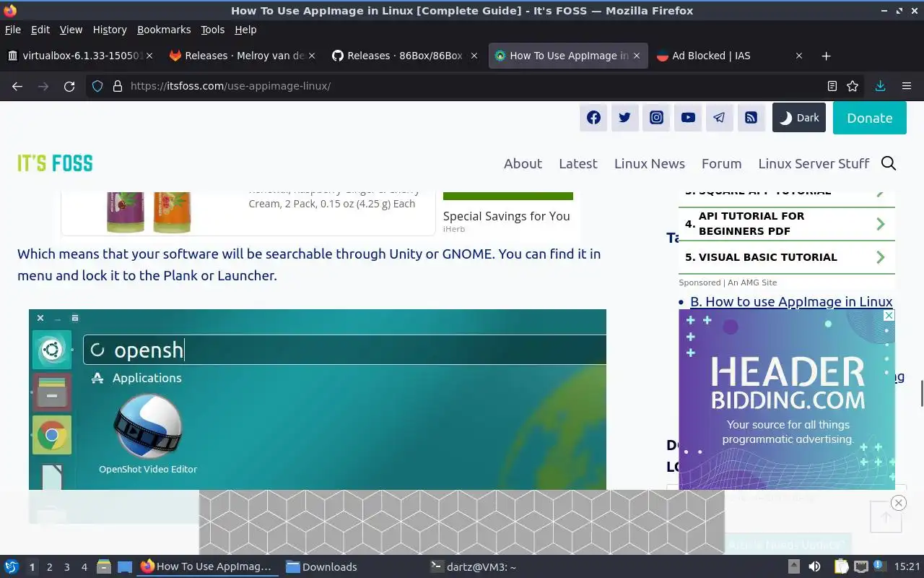Open the History menu

tap(110, 30)
